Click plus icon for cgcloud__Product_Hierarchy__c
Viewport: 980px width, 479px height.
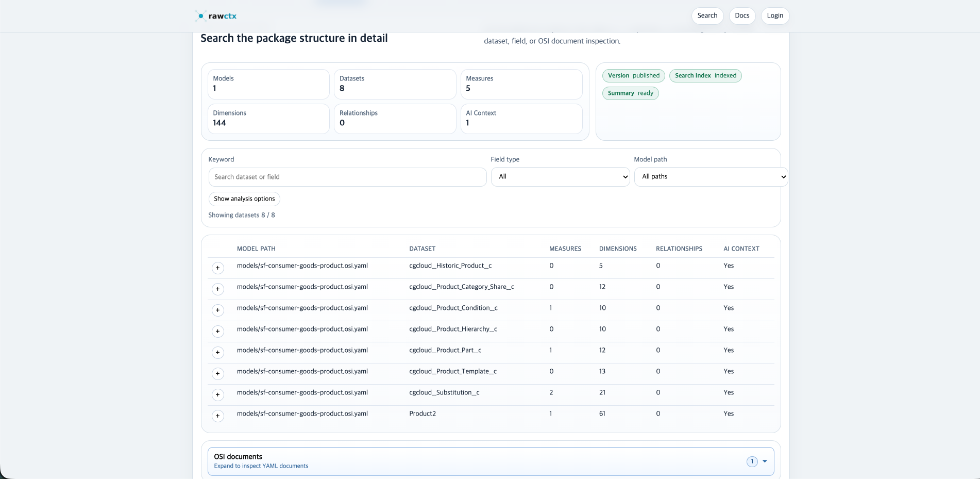click(218, 332)
